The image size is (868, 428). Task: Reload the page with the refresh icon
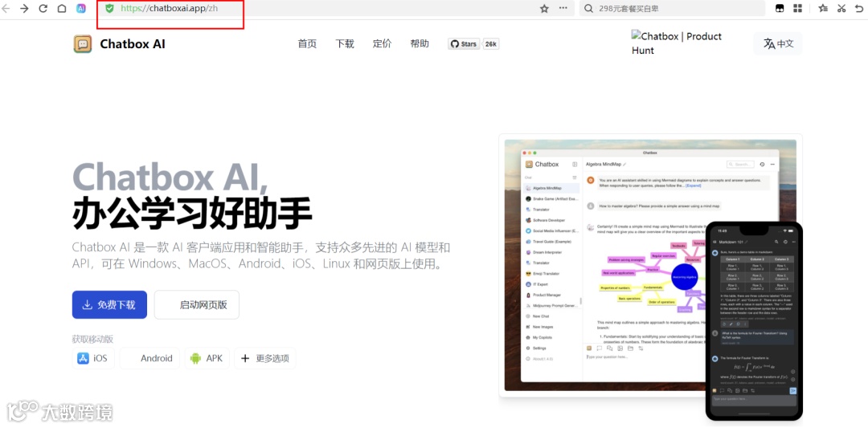43,8
